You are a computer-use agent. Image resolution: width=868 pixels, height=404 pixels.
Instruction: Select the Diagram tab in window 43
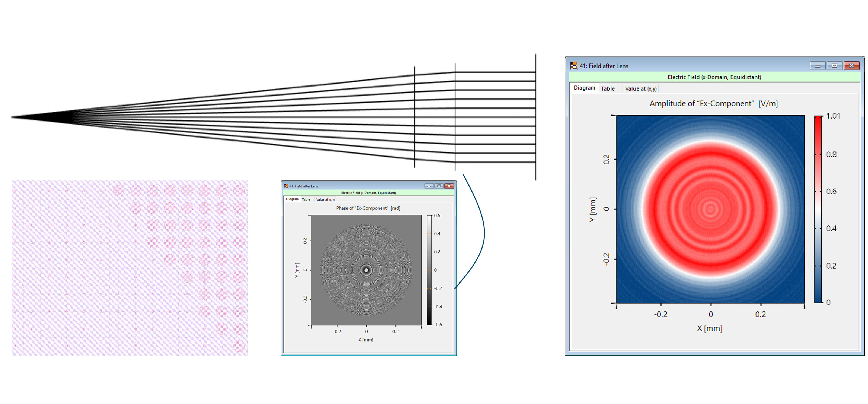click(x=292, y=199)
